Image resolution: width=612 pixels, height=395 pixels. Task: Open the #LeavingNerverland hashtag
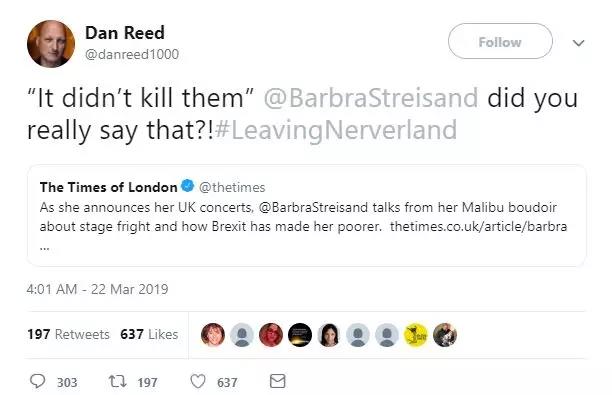336,130
